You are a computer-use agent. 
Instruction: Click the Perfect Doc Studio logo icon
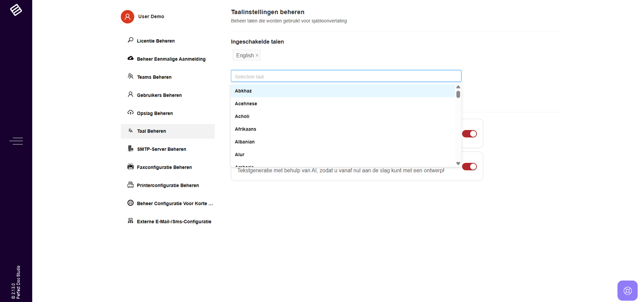click(x=16, y=10)
